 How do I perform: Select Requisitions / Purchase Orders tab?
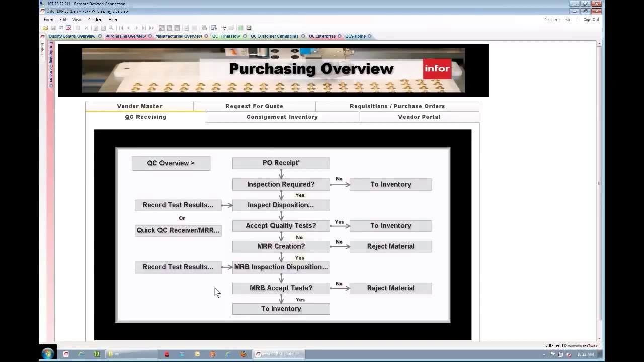click(x=397, y=106)
